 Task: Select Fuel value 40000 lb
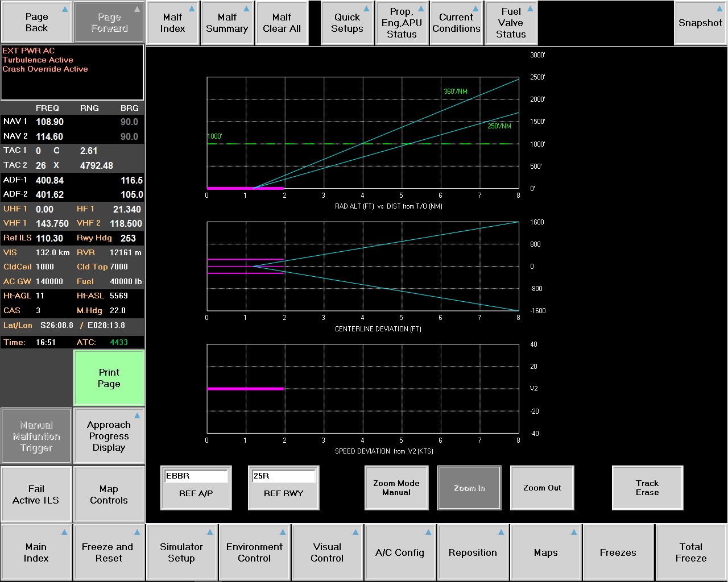click(x=126, y=281)
